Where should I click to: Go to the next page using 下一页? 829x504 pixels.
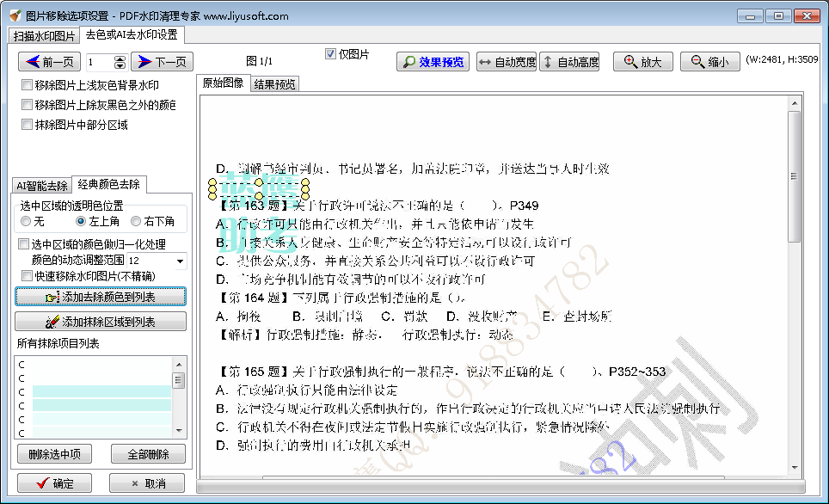point(163,61)
